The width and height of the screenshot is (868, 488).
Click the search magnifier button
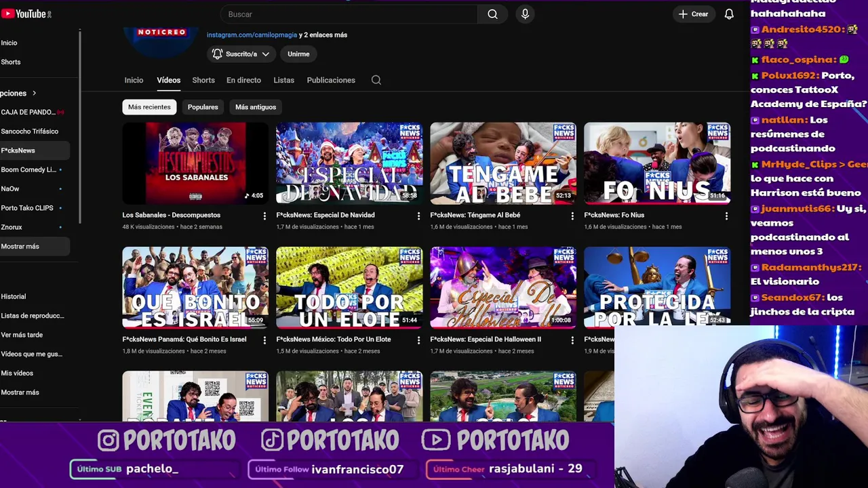[x=492, y=14]
